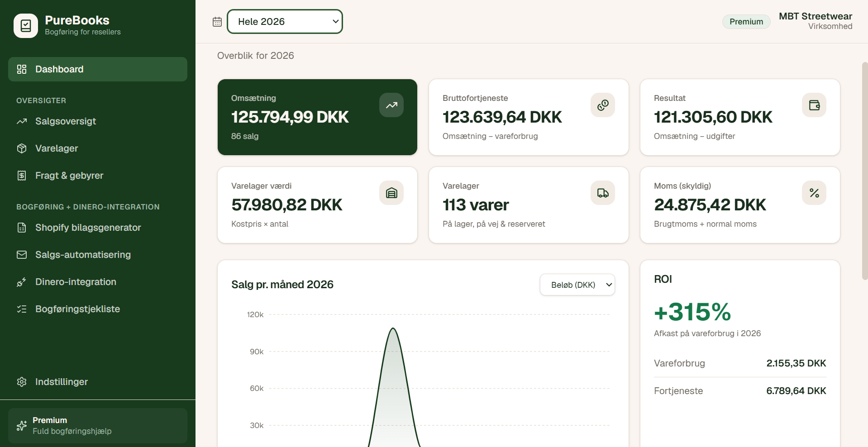
Task: Open Fragt & gebyrer page
Action: coord(98,176)
